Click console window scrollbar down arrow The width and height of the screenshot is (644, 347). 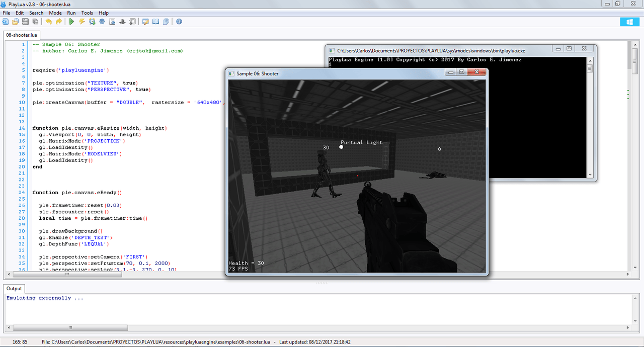(590, 175)
